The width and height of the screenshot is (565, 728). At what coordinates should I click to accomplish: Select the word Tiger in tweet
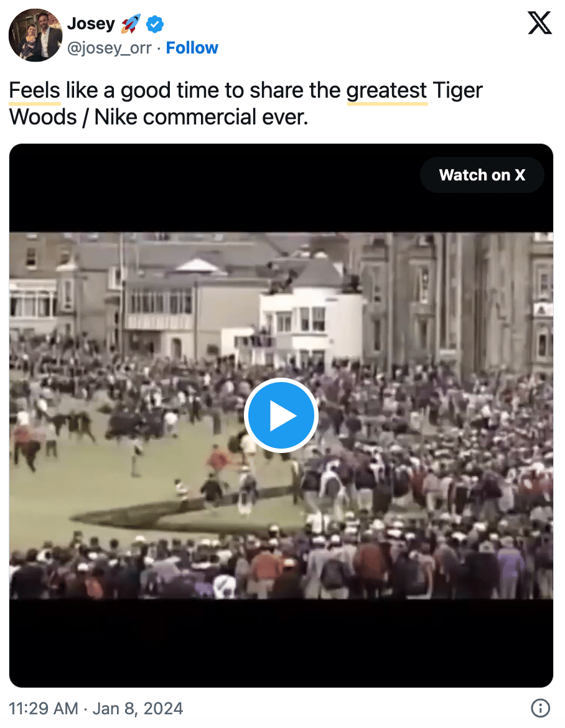coord(457,91)
